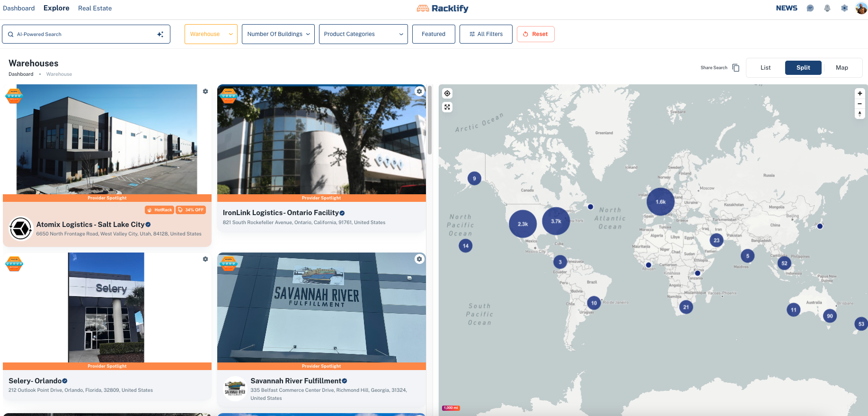Click the fullscreen expand icon on map
Screen dimensions: 868x416
[x=447, y=107]
